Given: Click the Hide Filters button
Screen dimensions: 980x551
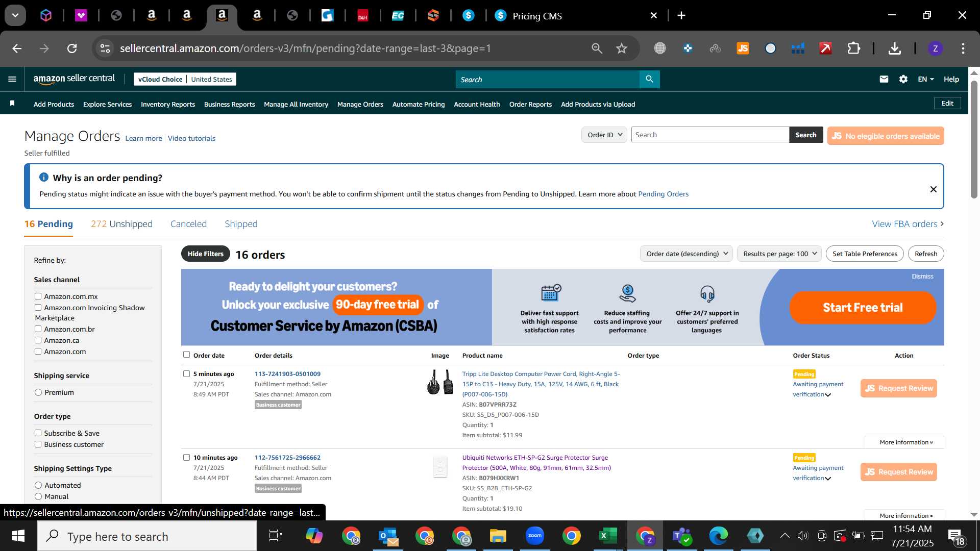Looking at the screenshot, I should (205, 254).
